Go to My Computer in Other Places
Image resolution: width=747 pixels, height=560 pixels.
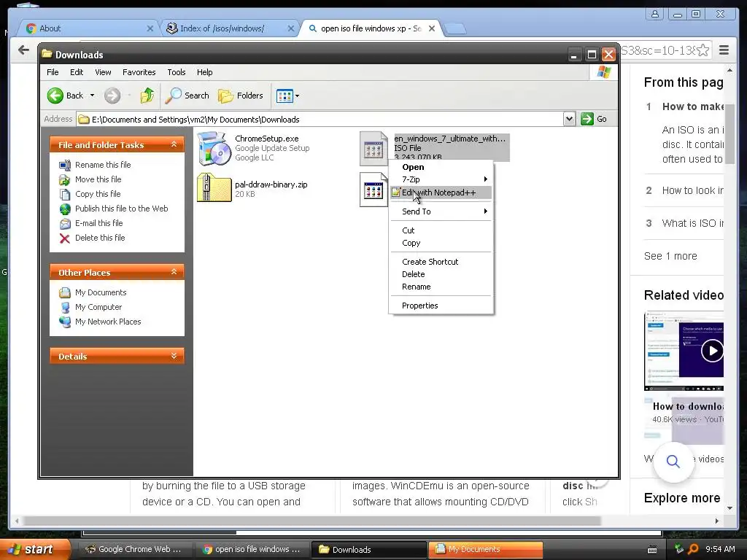pyautogui.click(x=98, y=307)
